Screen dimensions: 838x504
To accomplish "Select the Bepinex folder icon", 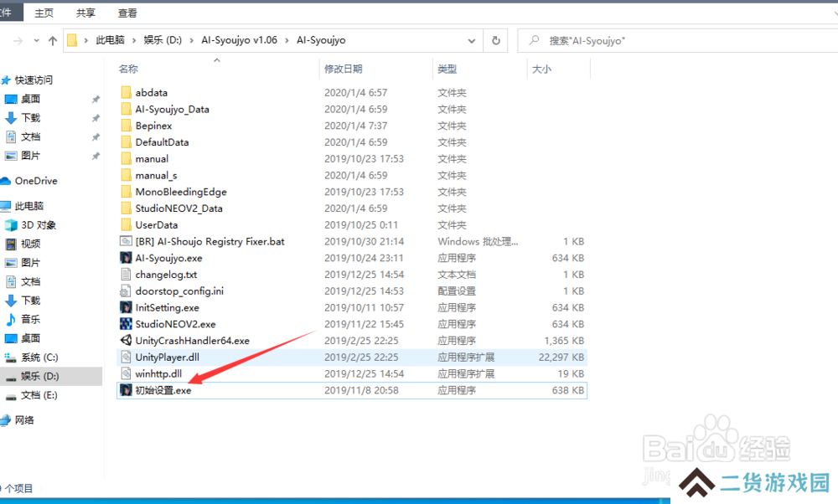I will tap(127, 126).
